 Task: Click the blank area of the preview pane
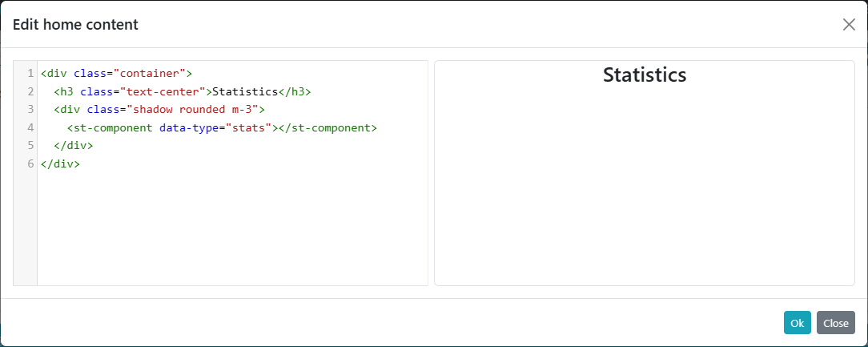tap(645, 192)
